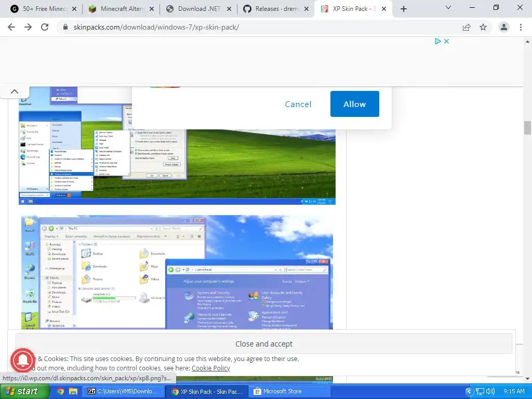Bookmark this page with star icon
Screen dimensions: 532x399
pyautogui.click(x=483, y=27)
